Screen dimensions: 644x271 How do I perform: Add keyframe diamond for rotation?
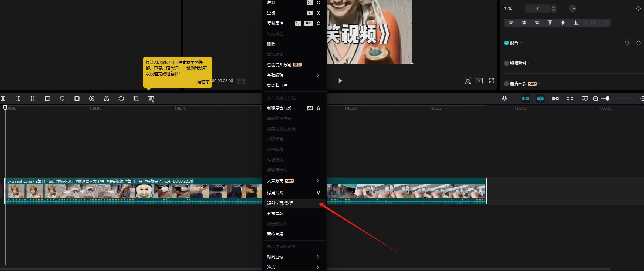pyautogui.click(x=638, y=9)
